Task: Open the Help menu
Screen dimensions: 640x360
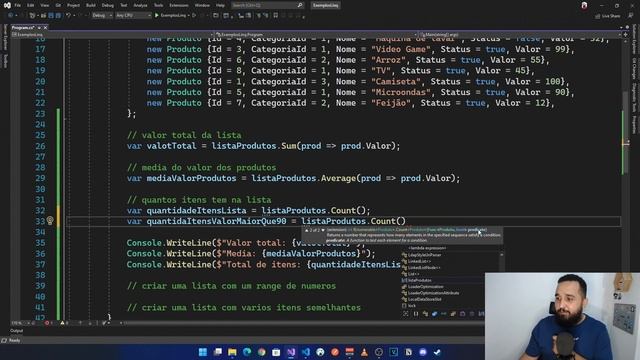Action: pyautogui.click(x=220, y=5)
